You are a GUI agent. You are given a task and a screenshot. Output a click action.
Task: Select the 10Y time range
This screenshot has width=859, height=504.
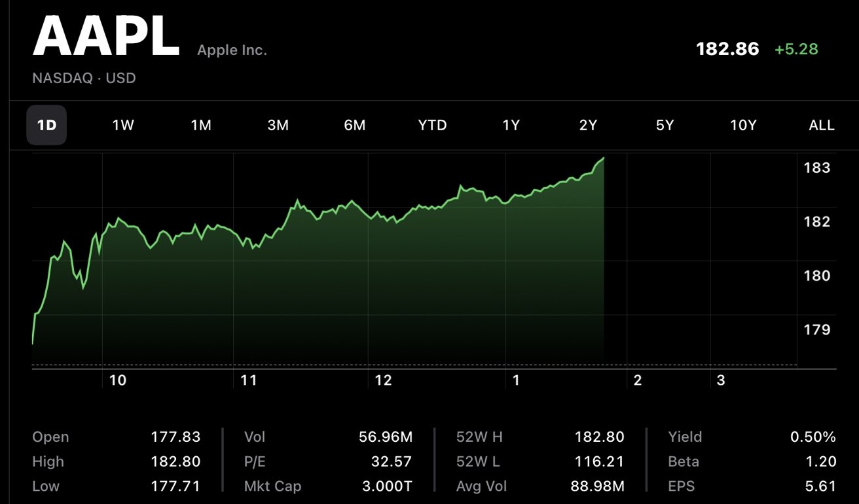click(743, 125)
